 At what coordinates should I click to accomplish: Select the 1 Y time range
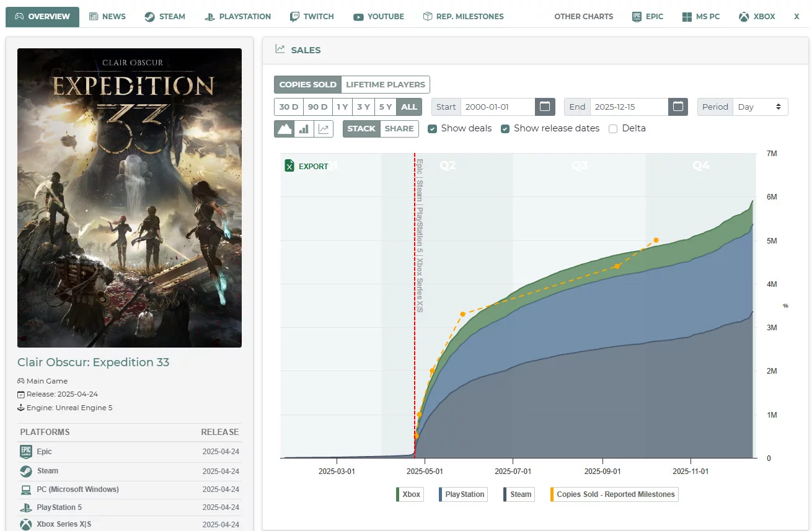coord(342,107)
